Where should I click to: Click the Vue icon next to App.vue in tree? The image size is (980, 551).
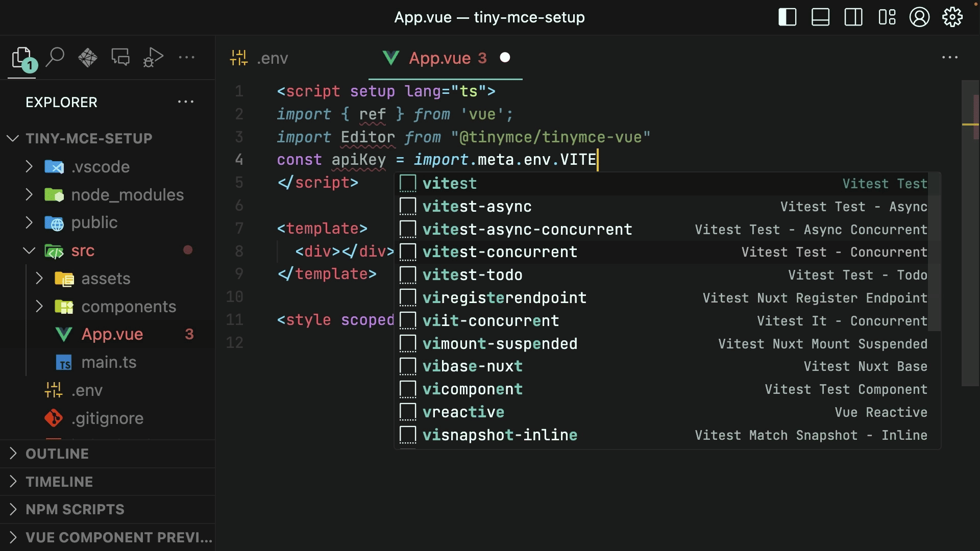pos(64,335)
